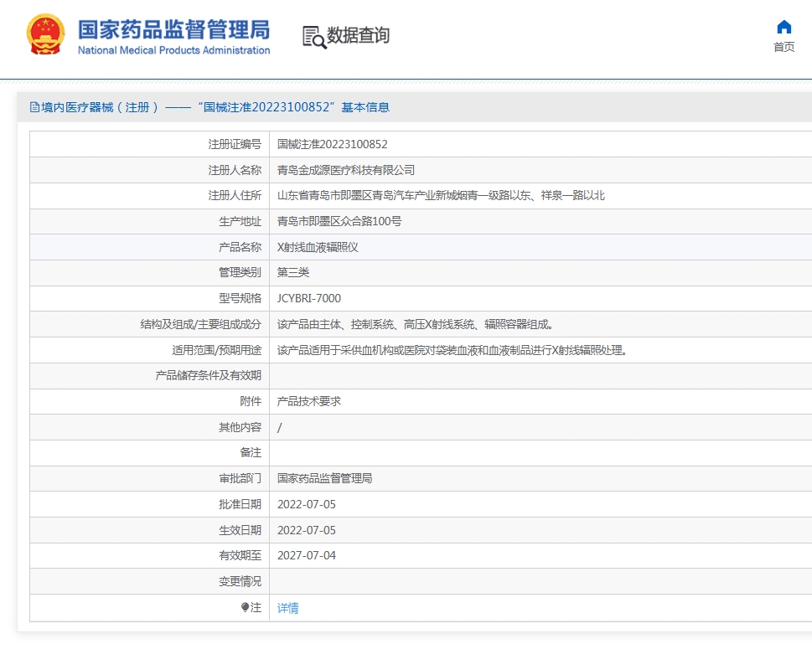Select effective date in 生效日期 row
The width and height of the screenshot is (812, 649).
[x=307, y=530]
